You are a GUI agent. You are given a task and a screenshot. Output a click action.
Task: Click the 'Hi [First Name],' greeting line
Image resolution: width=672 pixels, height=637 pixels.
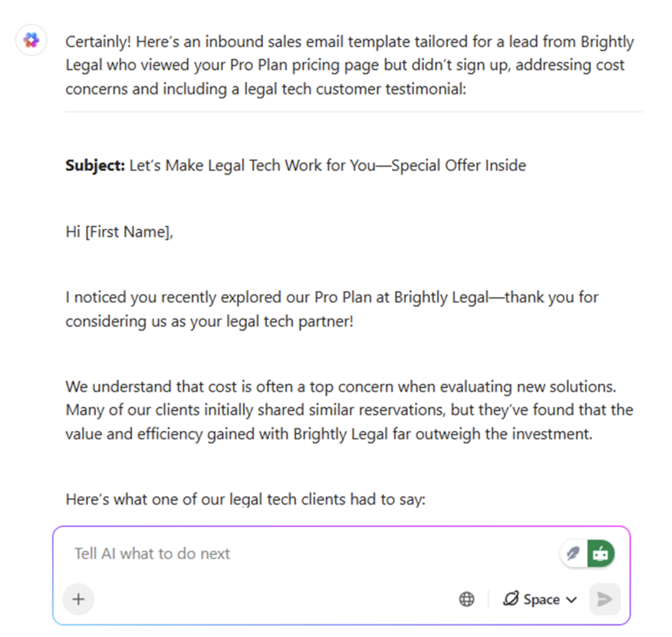119,232
